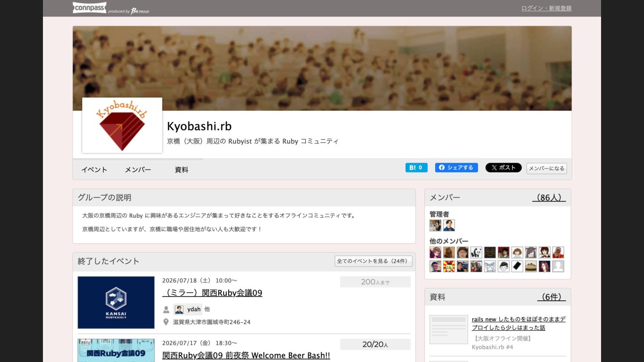Click the connpass logo in the header
This screenshot has width=644, height=362.
pyautogui.click(x=89, y=8)
